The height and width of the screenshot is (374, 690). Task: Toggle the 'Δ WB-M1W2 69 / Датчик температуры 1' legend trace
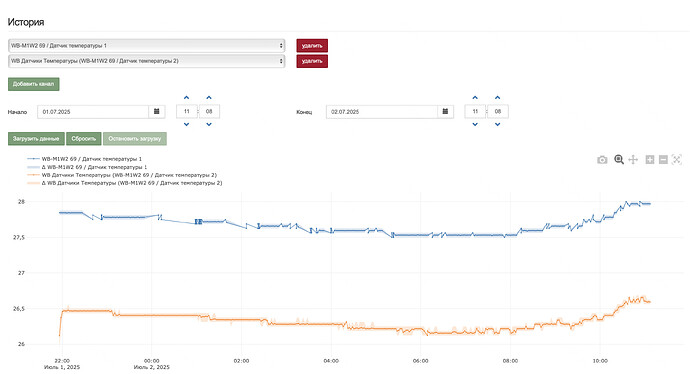coord(87,167)
